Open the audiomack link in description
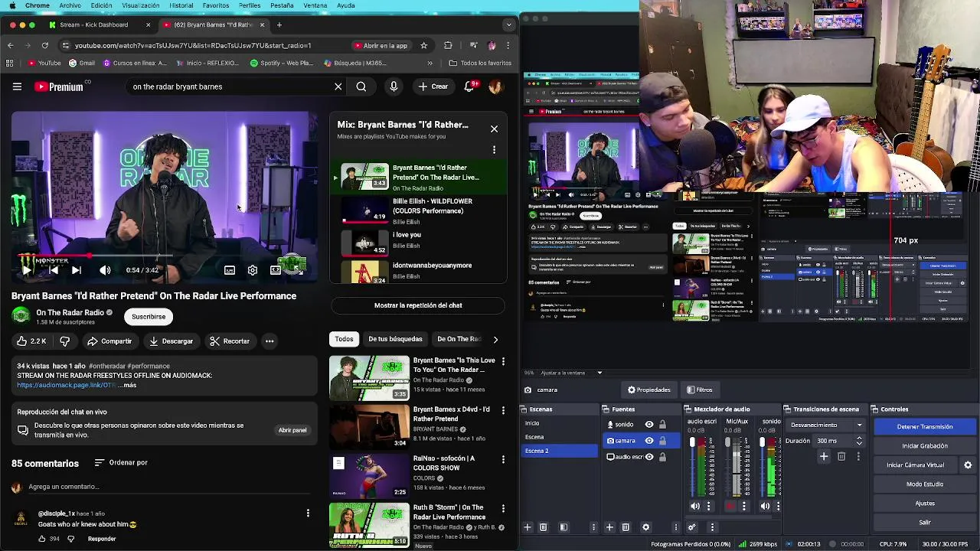This screenshot has width=980, height=551. [x=66, y=385]
